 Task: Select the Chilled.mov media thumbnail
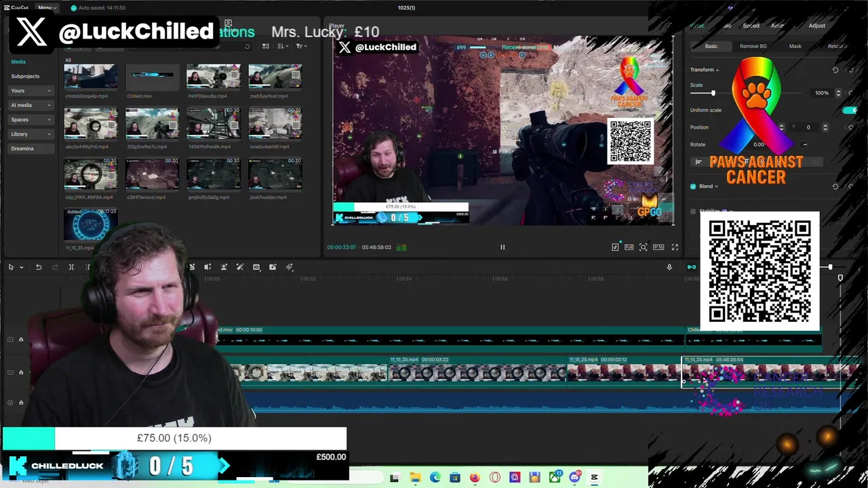pos(153,77)
